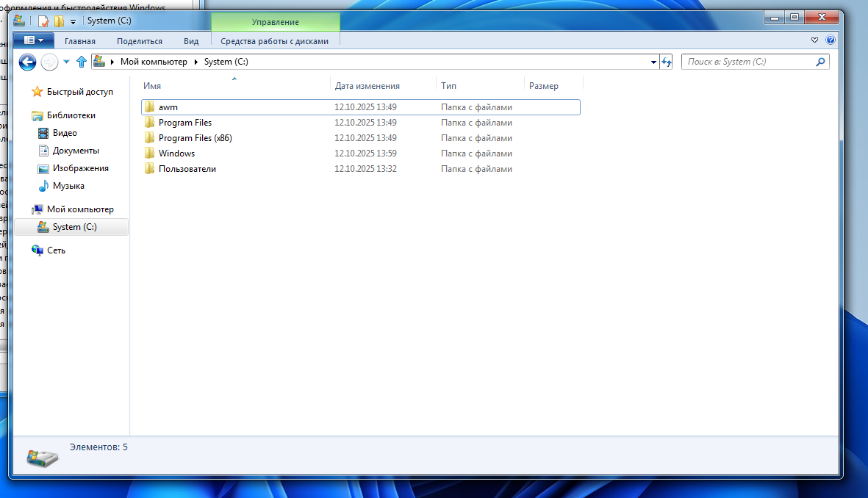Image resolution: width=868 pixels, height=498 pixels.
Task: Select Сеть in the navigation pane
Action: click(56, 250)
